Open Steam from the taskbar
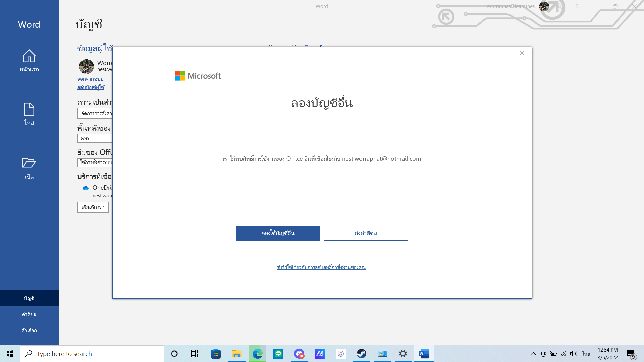Image resolution: width=644 pixels, height=362 pixels. (x=362, y=354)
